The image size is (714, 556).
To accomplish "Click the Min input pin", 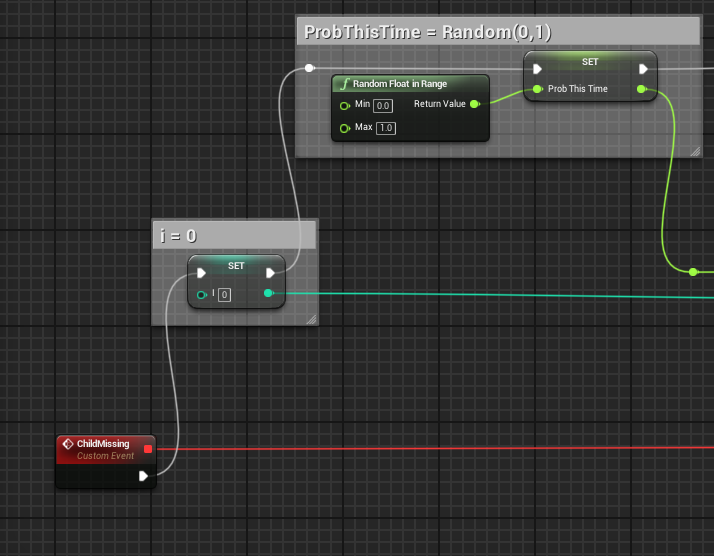I will [x=345, y=105].
